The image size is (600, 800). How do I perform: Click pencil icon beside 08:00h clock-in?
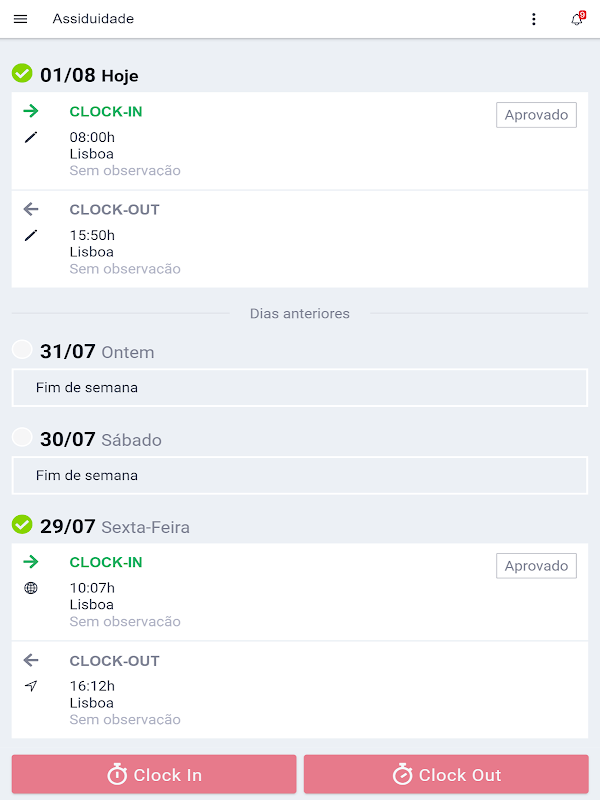pyautogui.click(x=31, y=137)
